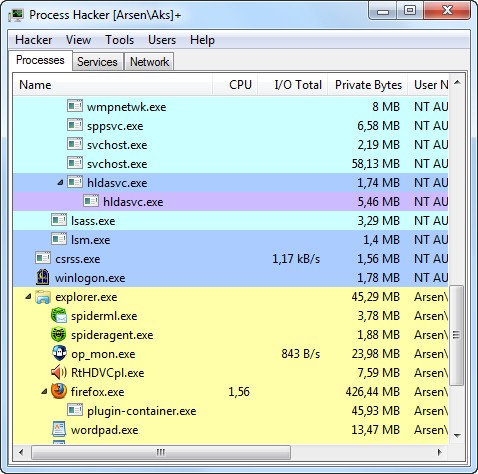Select the Processes tab
Viewport: 478px width, 474px height.
pos(40,60)
